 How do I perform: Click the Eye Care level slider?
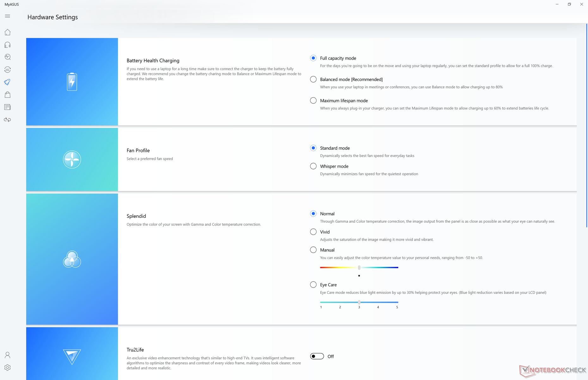(x=359, y=302)
